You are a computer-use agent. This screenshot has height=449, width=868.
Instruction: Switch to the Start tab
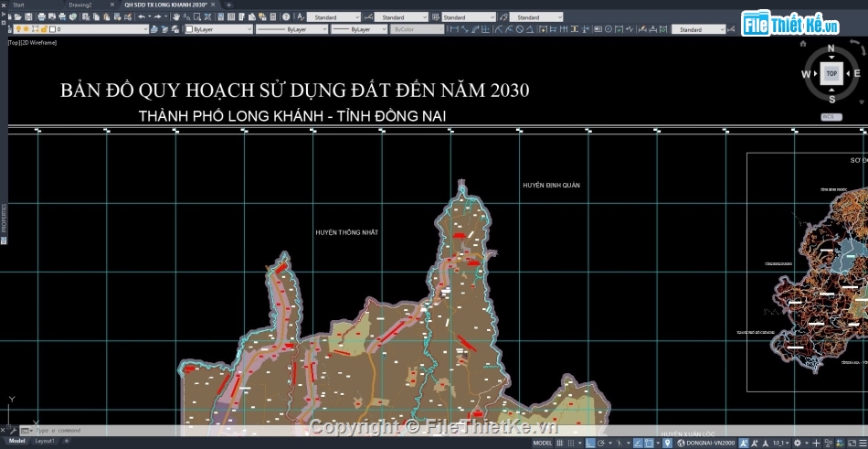click(18, 5)
